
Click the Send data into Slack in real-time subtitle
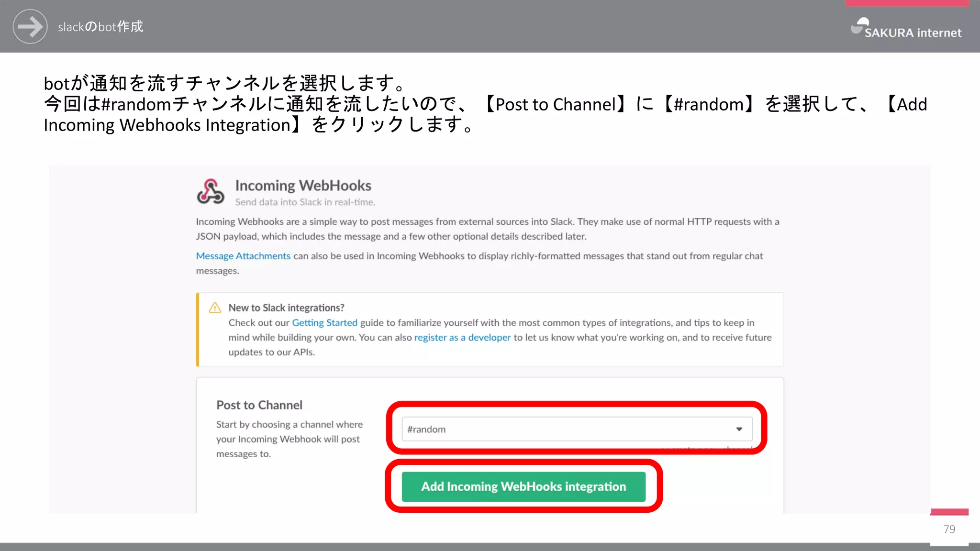click(x=305, y=202)
